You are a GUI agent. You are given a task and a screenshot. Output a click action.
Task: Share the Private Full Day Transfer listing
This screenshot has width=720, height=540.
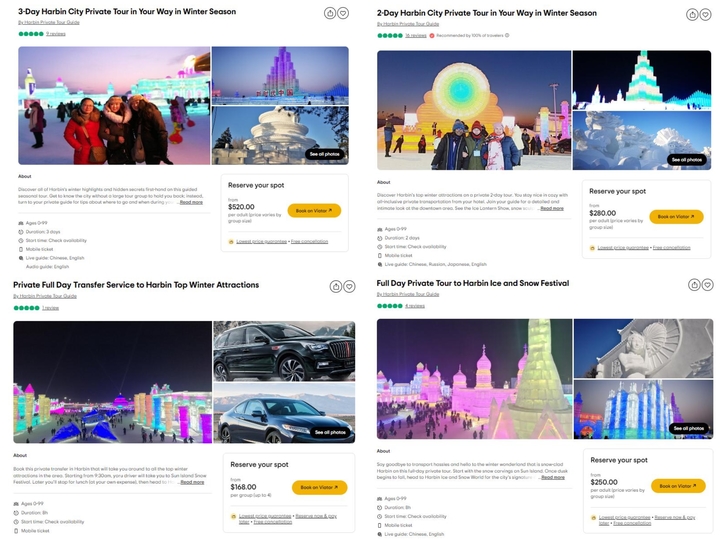pyautogui.click(x=336, y=287)
